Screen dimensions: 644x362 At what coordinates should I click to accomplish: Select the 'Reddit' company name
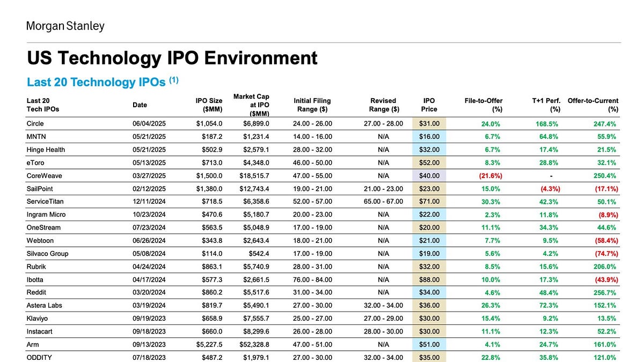coord(36,292)
